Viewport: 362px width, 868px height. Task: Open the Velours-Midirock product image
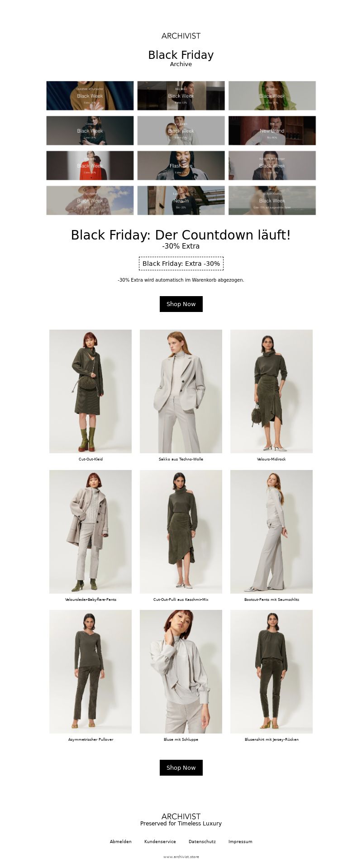[271, 391]
